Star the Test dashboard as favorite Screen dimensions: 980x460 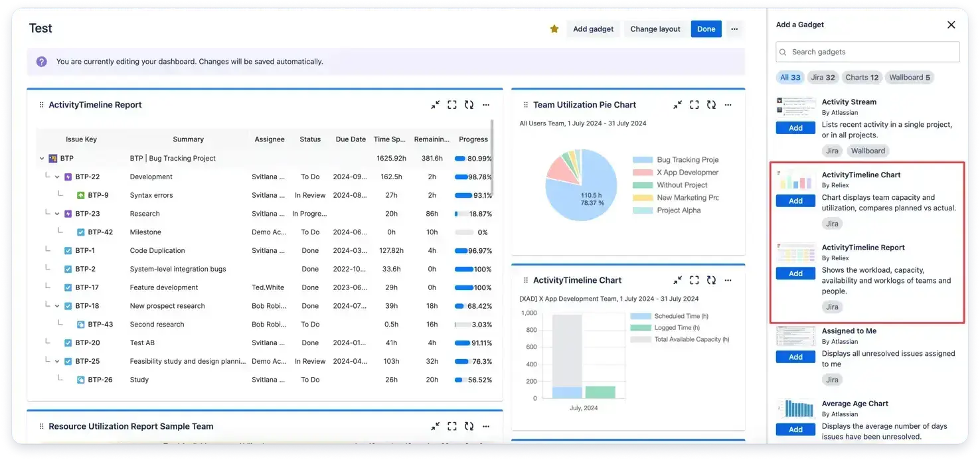(x=554, y=29)
